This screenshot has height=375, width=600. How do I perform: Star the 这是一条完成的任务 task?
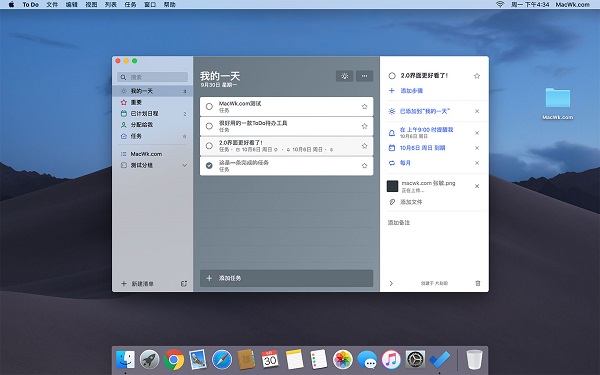tap(364, 166)
